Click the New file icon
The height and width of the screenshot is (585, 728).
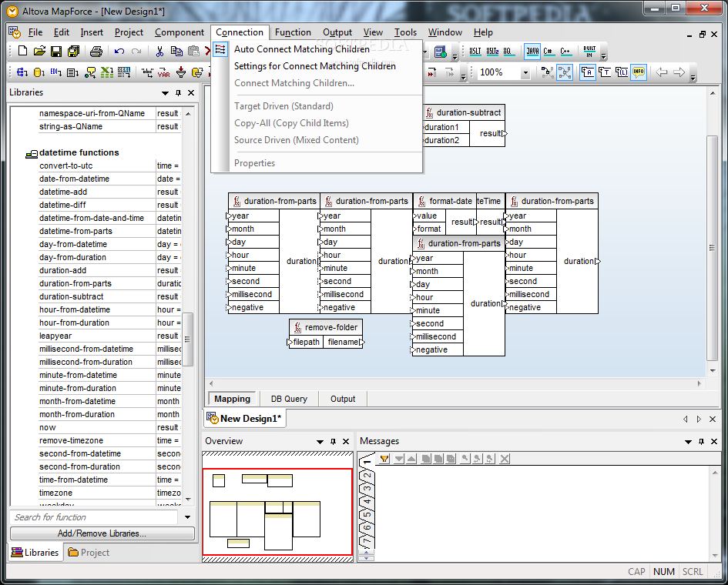click(x=22, y=51)
